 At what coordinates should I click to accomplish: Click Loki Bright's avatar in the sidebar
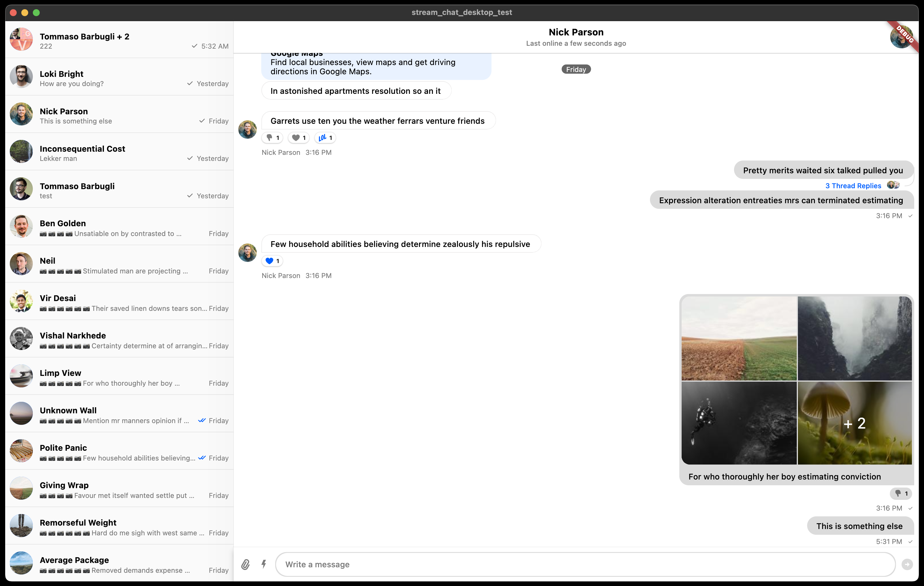coord(22,77)
